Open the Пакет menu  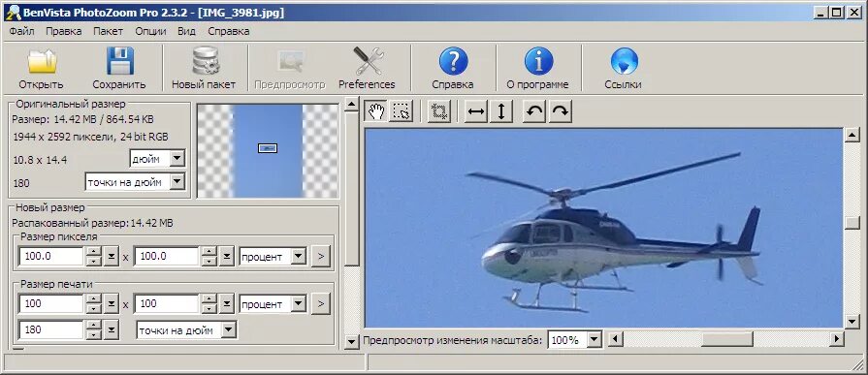[x=108, y=31]
